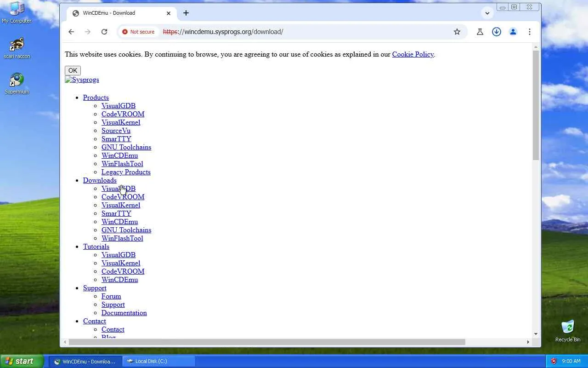Viewport: 588px width, 368px height.
Task: Open the Forum link
Action: pyautogui.click(x=111, y=296)
